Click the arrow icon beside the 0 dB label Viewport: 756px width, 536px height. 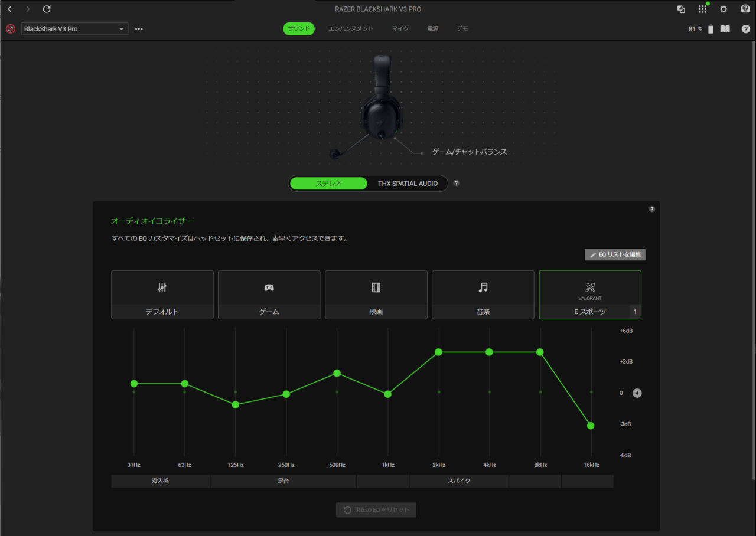tap(637, 393)
